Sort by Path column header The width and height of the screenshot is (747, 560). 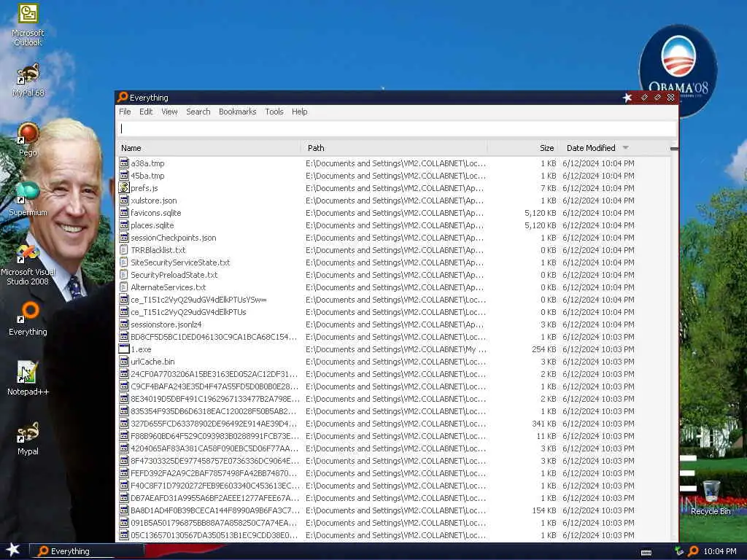coord(394,148)
